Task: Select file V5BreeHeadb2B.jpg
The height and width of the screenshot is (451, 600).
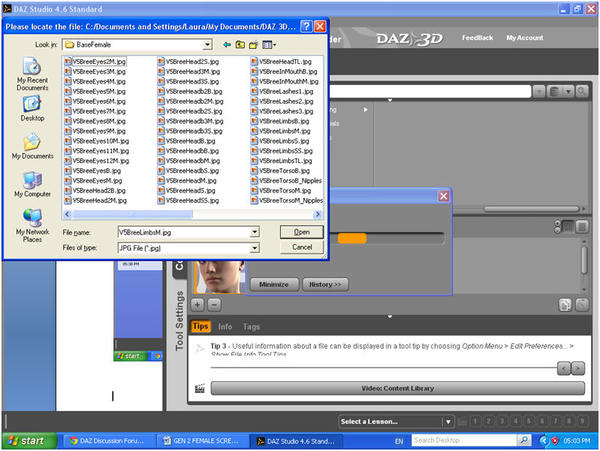Action: (190, 91)
